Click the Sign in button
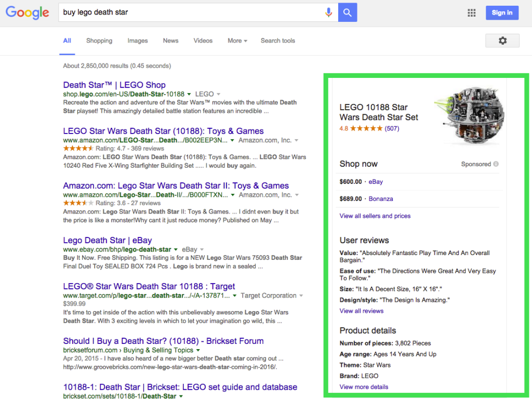 coord(502,13)
